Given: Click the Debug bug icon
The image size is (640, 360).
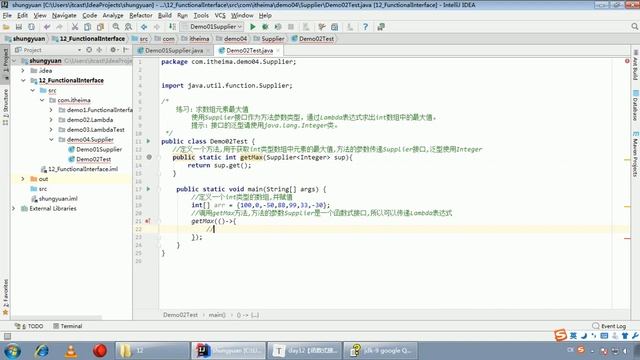Looking at the screenshot, I should pyautogui.click(x=265, y=27).
